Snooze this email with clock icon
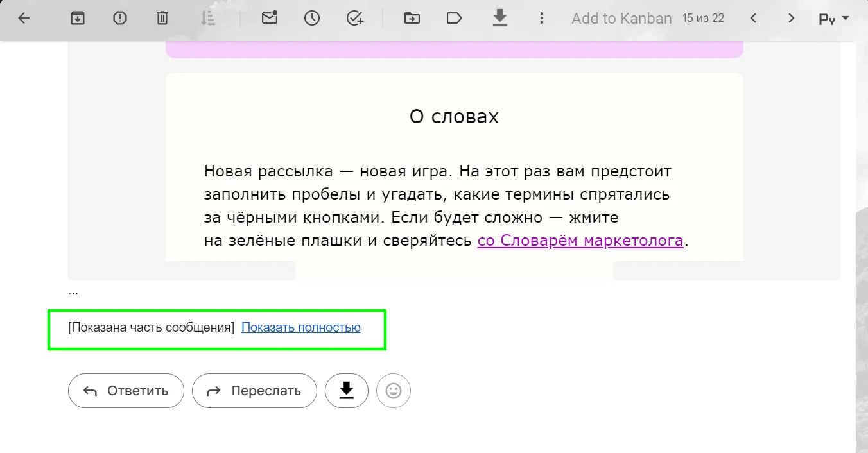Image resolution: width=868 pixels, height=453 pixels. tap(312, 19)
